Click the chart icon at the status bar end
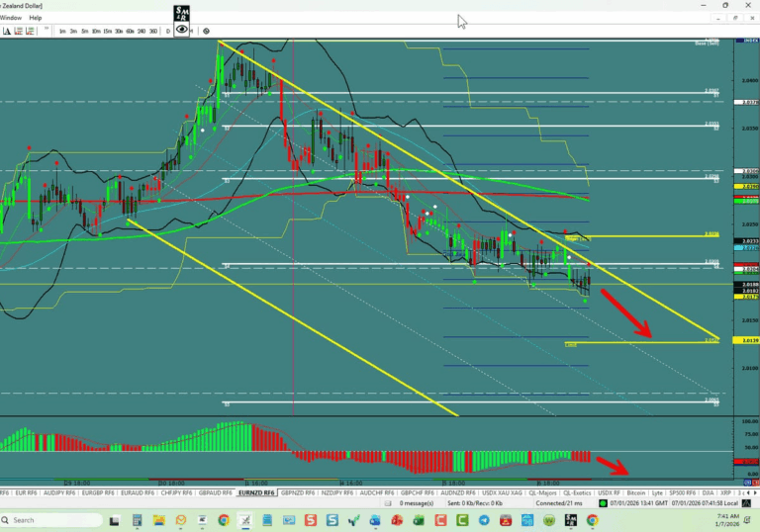760x532 pixels. pyautogui.click(x=747, y=503)
